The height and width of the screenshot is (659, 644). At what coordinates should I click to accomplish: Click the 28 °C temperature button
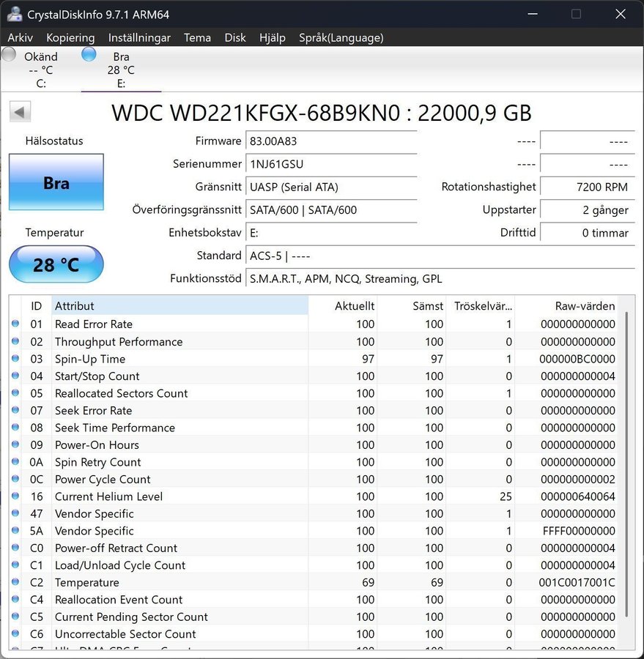(56, 264)
